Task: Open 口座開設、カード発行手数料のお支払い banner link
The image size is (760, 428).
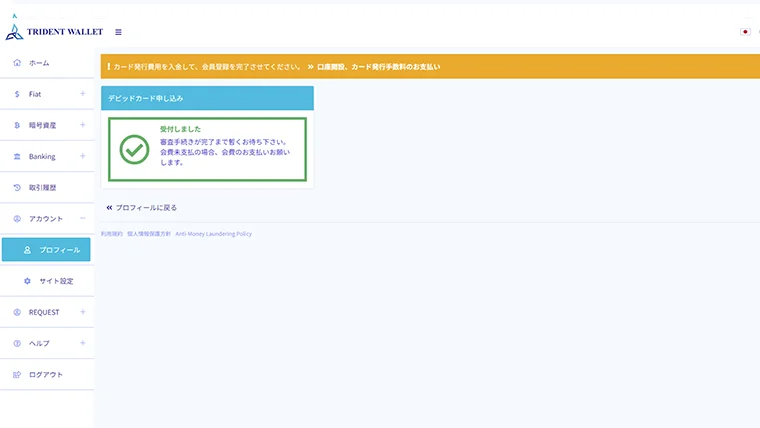Action: tap(378, 67)
